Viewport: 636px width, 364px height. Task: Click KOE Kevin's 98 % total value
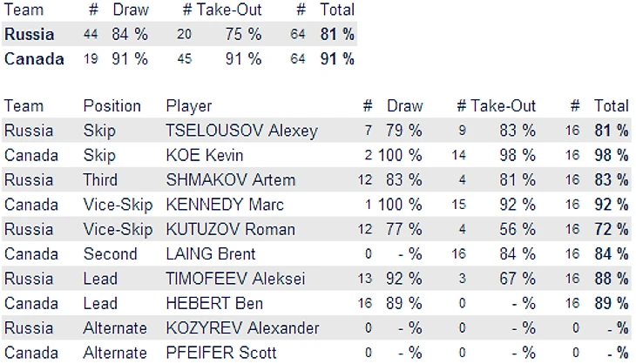tap(612, 156)
